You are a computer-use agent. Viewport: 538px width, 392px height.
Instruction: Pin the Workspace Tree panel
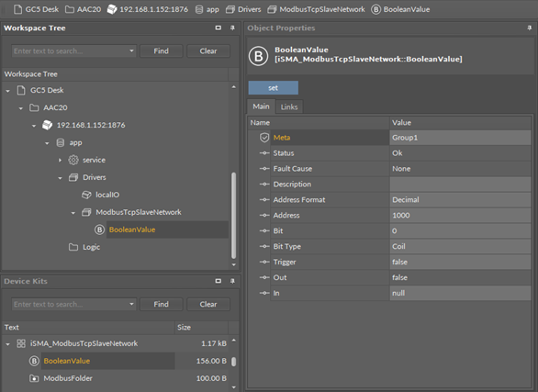[232, 28]
